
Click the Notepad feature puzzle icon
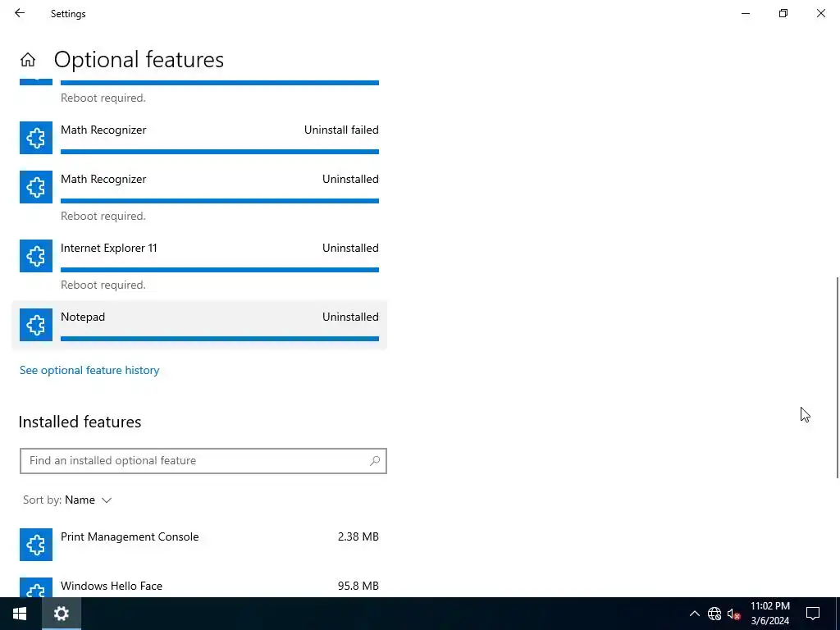click(x=36, y=325)
